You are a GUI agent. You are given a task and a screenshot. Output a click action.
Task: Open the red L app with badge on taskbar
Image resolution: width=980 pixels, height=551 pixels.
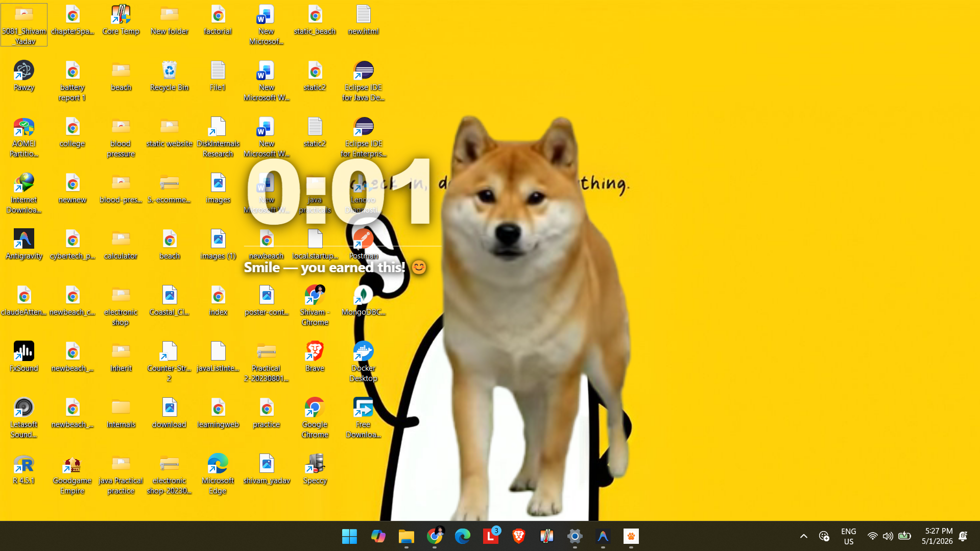click(491, 536)
